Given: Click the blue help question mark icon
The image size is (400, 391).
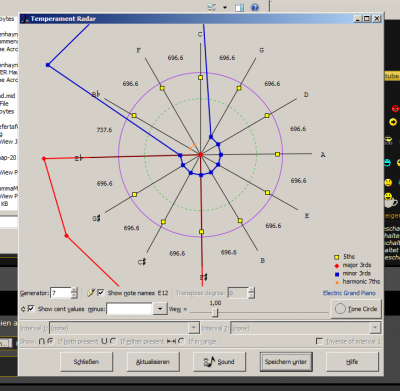Looking at the screenshot, I should pos(255,7).
